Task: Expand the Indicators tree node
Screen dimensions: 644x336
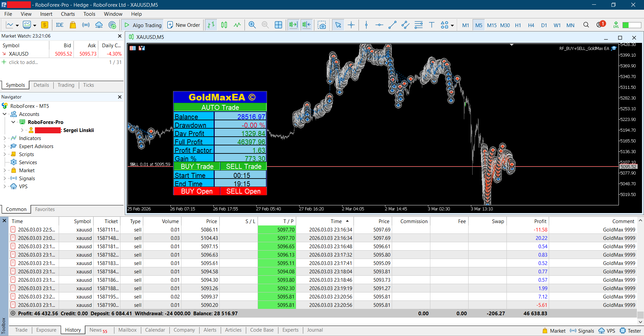Action: pyautogui.click(x=5, y=138)
